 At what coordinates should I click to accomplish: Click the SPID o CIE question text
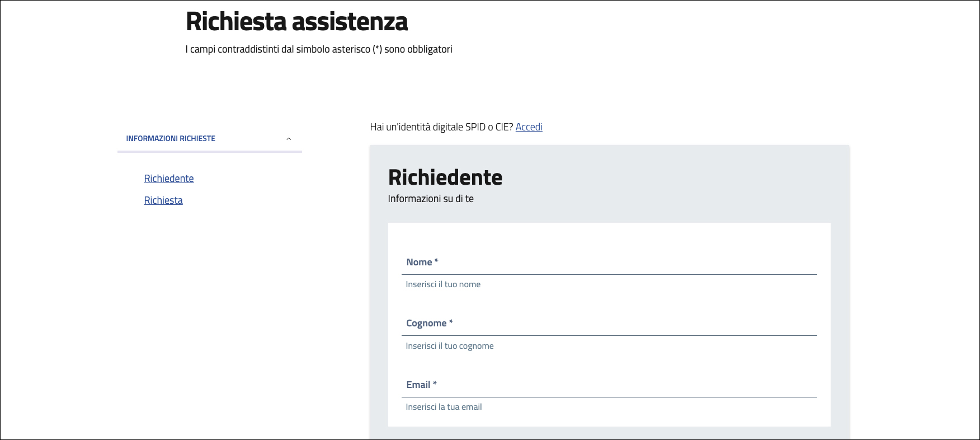(x=441, y=127)
